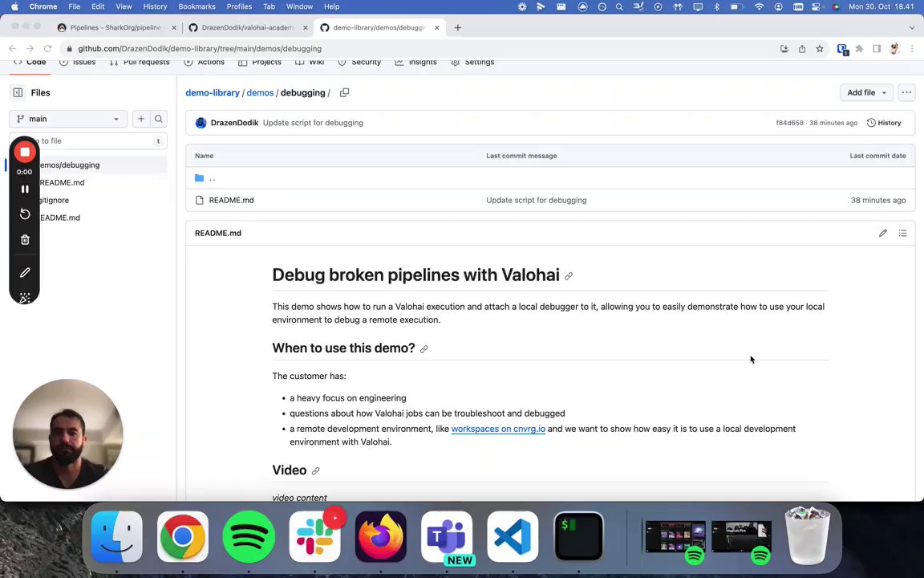Open Visual Studio Code from the Dock

[513, 537]
